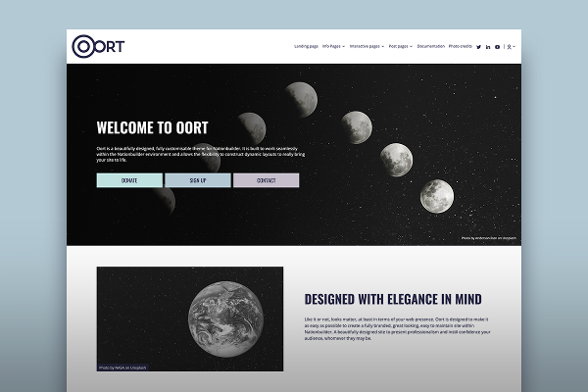The width and height of the screenshot is (588, 392).
Task: Click the Sign Up button
Action: [x=198, y=180]
